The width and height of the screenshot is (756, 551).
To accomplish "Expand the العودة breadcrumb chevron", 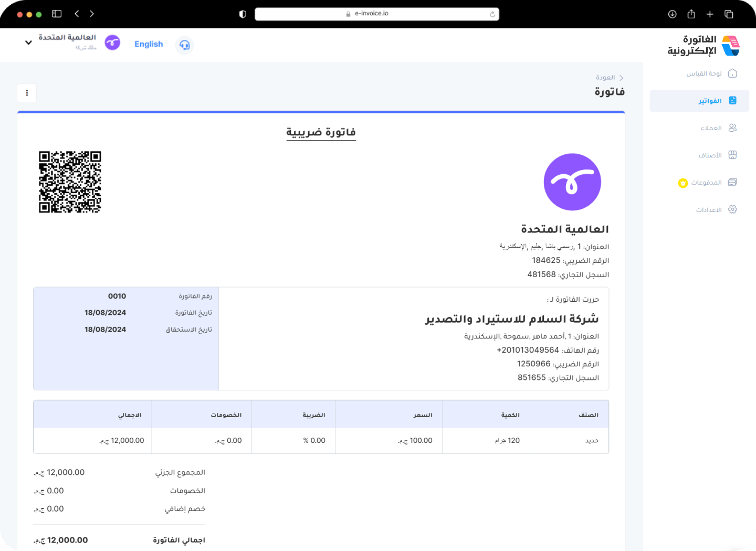I will 622,77.
